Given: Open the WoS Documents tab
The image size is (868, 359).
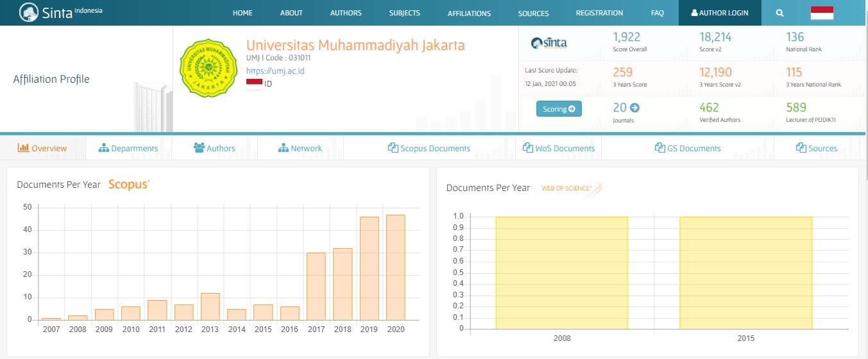Looking at the screenshot, I should (x=558, y=148).
